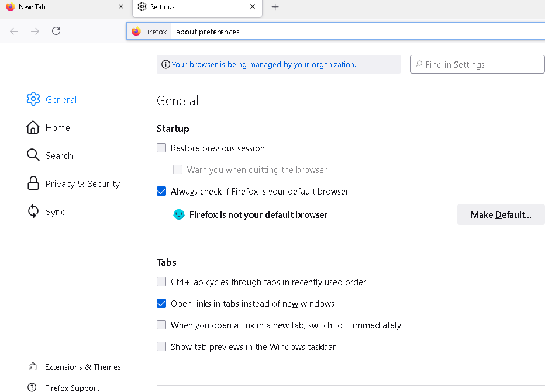Click the Startup section heading

point(173,129)
